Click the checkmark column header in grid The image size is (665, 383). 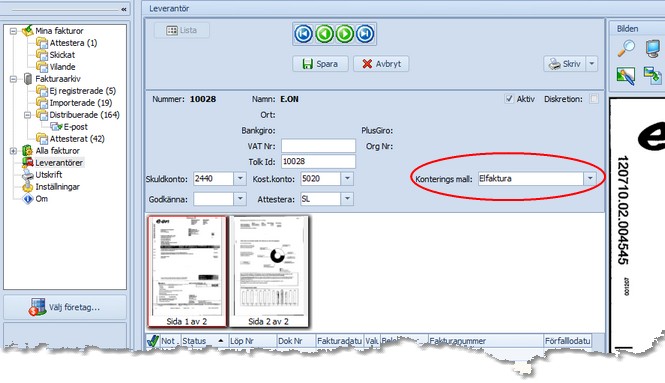[153, 341]
